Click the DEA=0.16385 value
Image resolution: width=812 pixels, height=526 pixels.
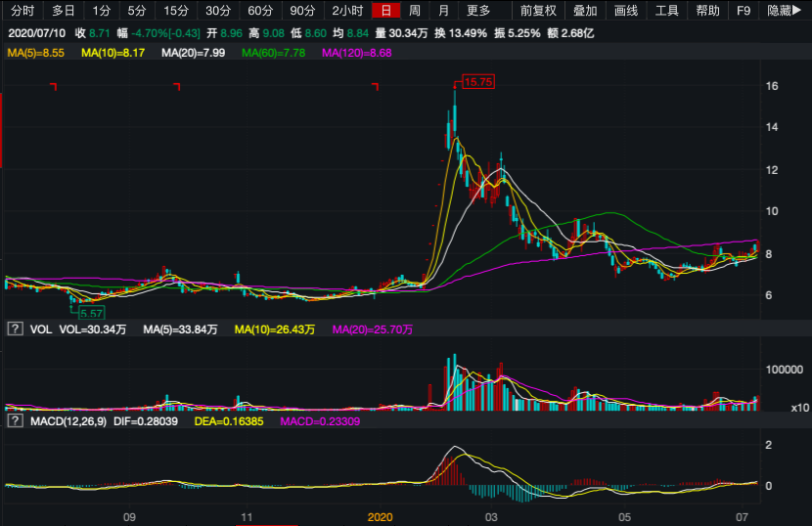(229, 421)
